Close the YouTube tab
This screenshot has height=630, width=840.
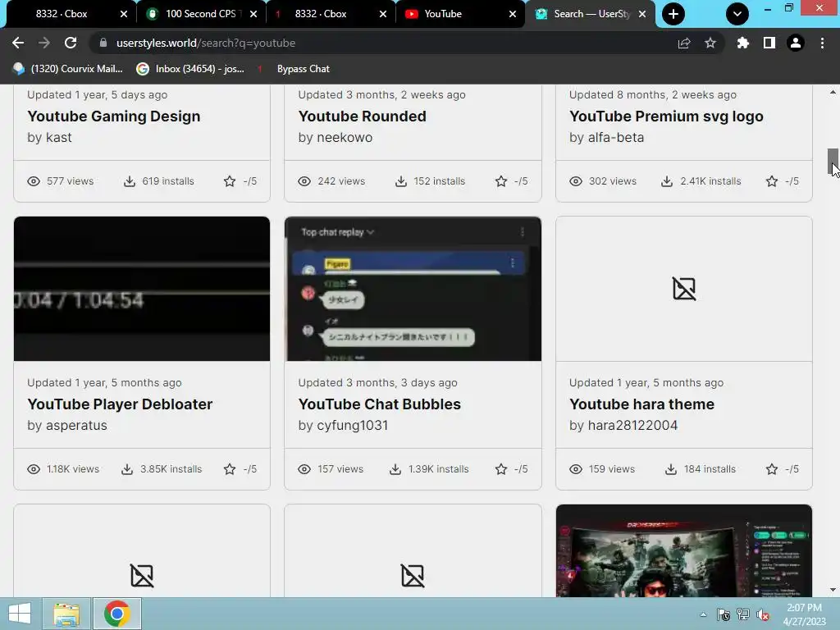pyautogui.click(x=513, y=14)
